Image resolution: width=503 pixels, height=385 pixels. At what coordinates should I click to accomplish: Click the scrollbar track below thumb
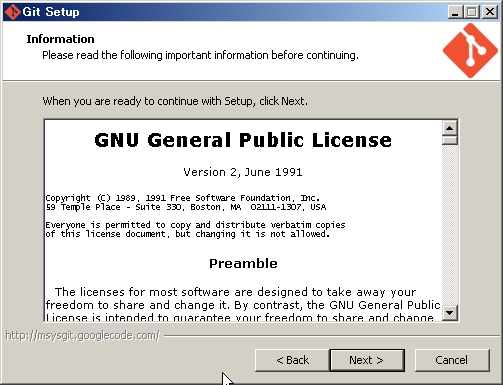coord(450,225)
